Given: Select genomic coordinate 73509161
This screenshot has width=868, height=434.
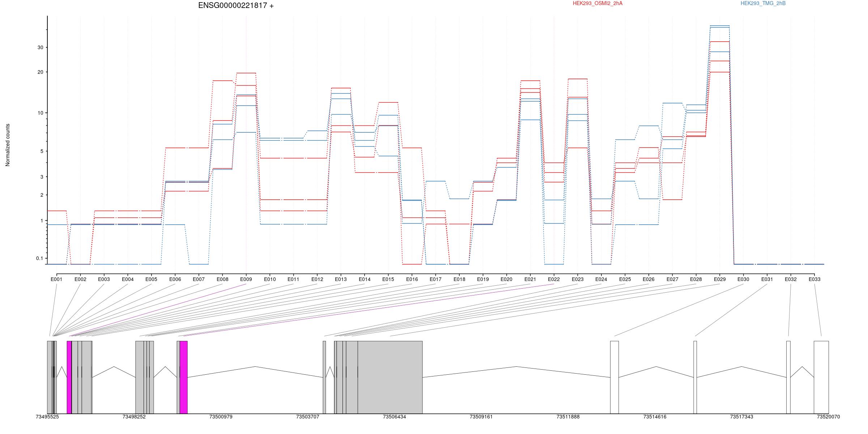Looking at the screenshot, I should point(481,417).
